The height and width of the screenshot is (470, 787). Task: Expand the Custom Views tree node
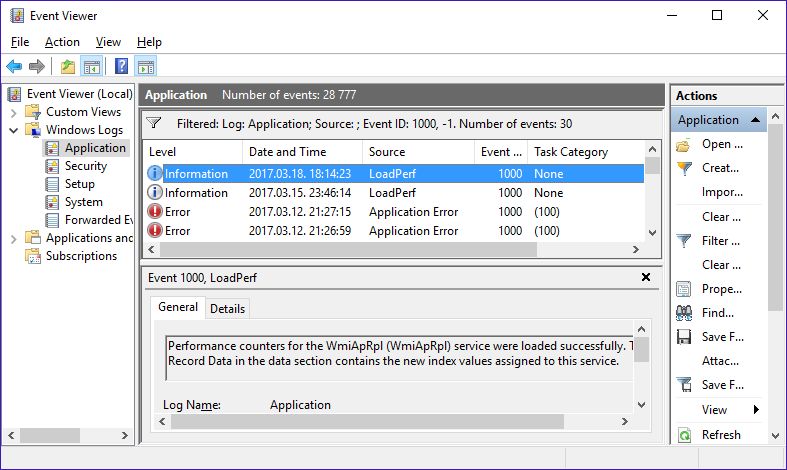[14, 112]
